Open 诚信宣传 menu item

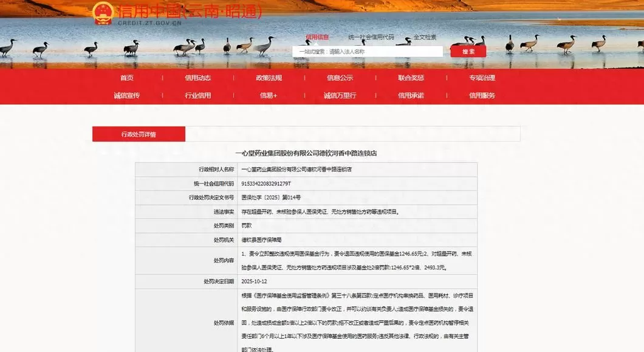(x=126, y=95)
